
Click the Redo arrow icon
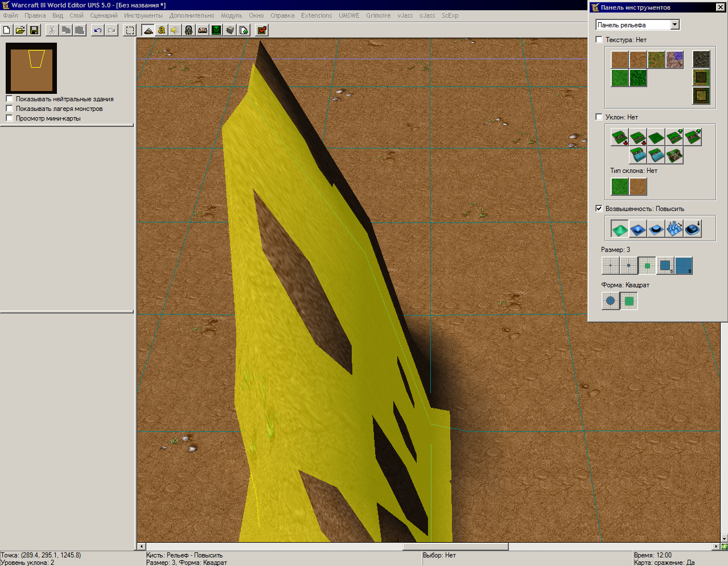tap(112, 30)
